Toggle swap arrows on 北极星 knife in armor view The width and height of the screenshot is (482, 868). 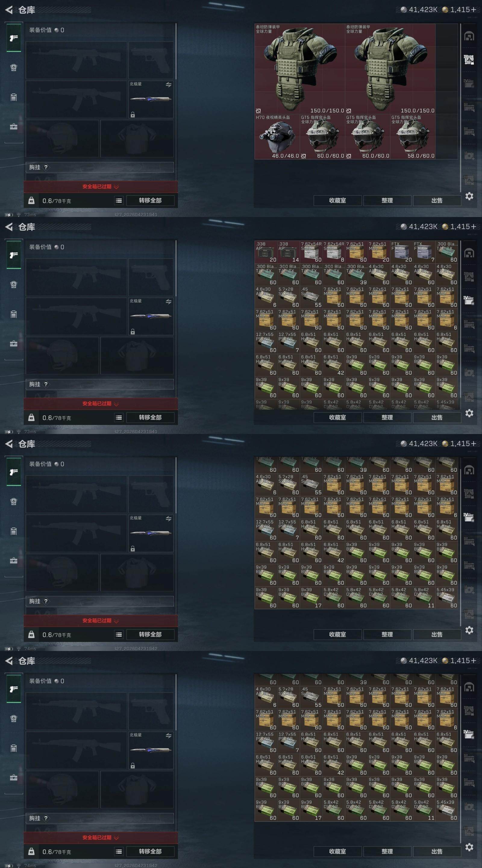168,85
